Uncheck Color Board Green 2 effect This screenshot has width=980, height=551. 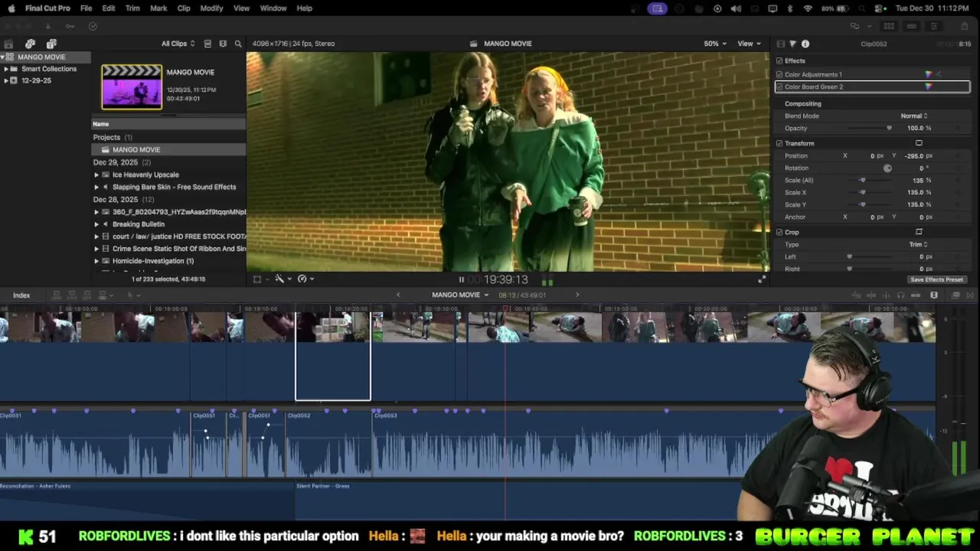[779, 86]
